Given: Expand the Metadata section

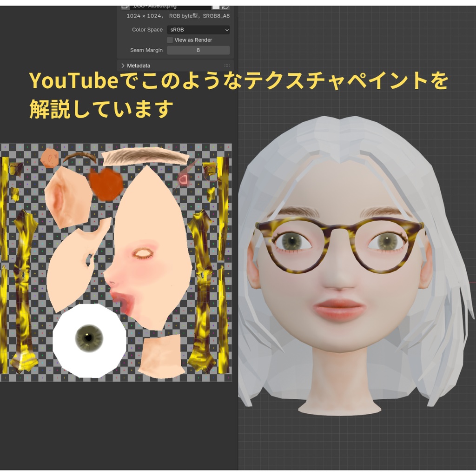Looking at the screenshot, I should pyautogui.click(x=122, y=66).
